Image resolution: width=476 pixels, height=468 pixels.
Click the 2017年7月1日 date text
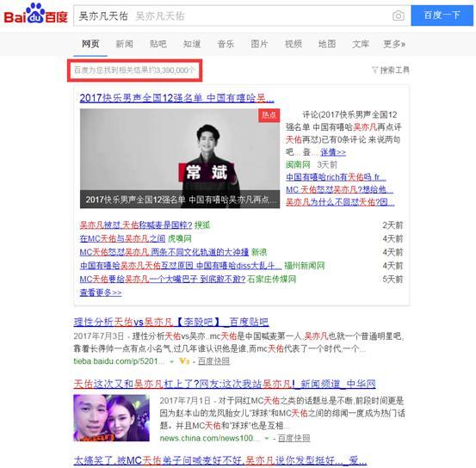click(x=185, y=401)
